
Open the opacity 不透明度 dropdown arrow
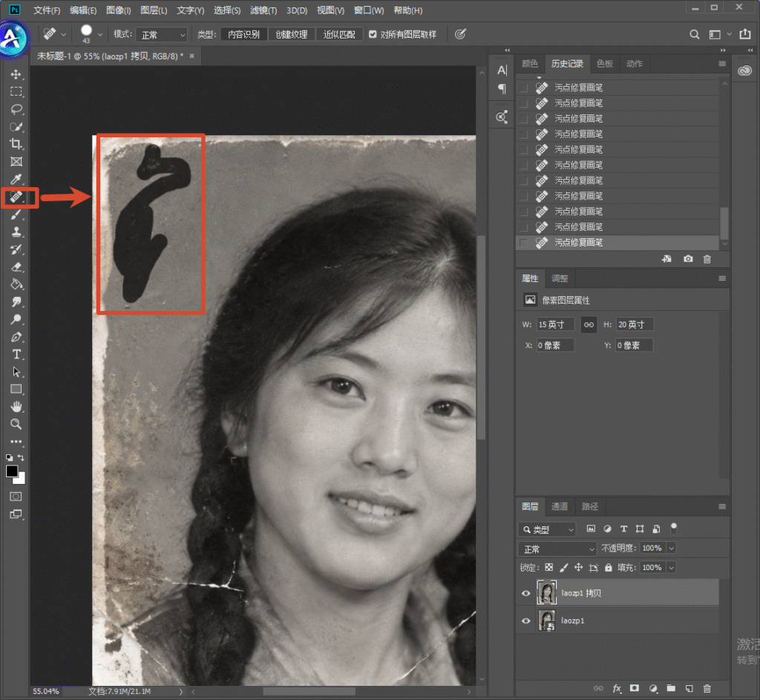pyautogui.click(x=671, y=549)
